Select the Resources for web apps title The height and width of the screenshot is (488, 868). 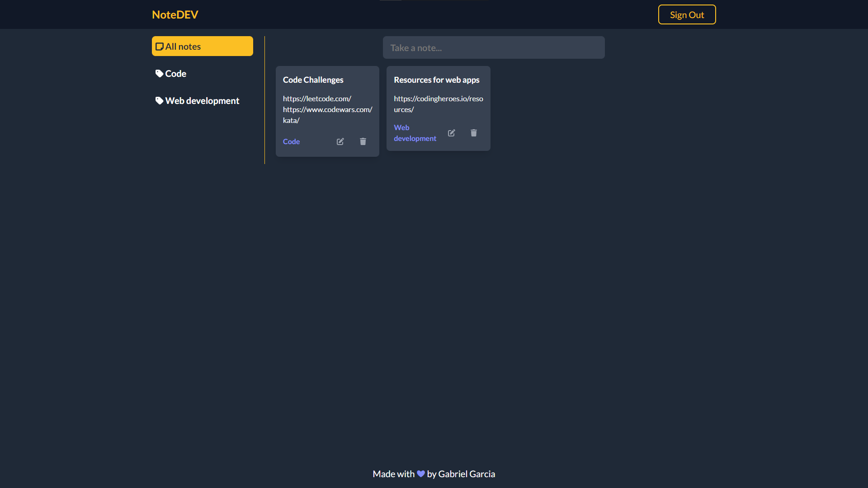tap(437, 80)
